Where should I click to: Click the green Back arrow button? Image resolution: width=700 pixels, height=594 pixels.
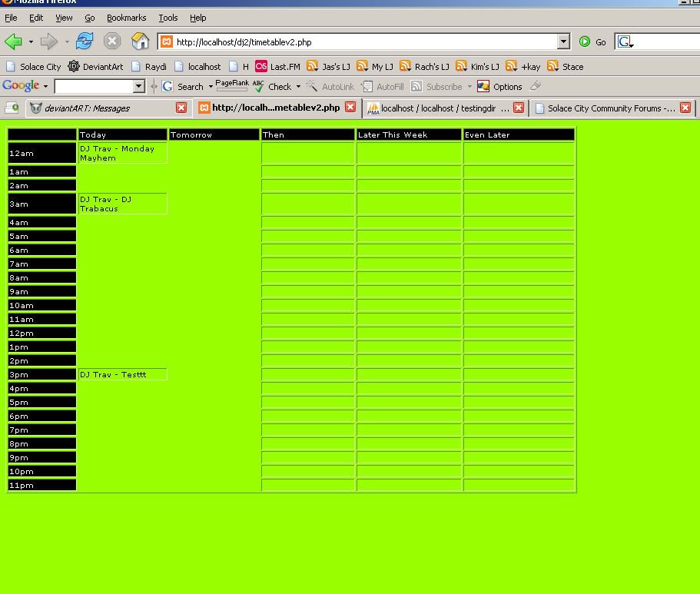[13, 41]
